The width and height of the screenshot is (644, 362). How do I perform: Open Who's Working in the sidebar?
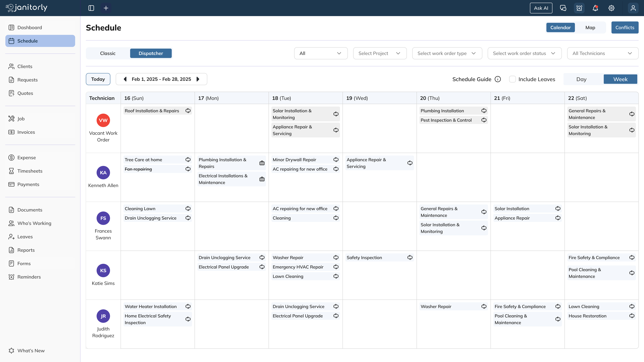click(40, 223)
